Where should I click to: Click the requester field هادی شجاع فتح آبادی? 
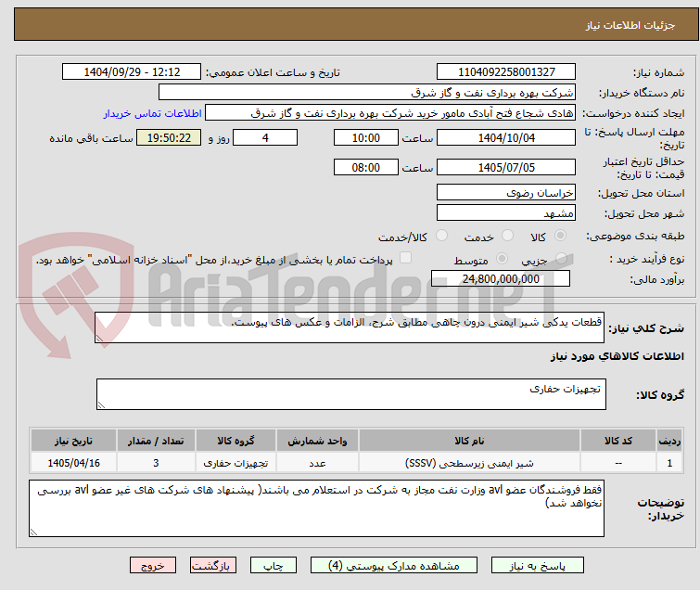(x=390, y=113)
